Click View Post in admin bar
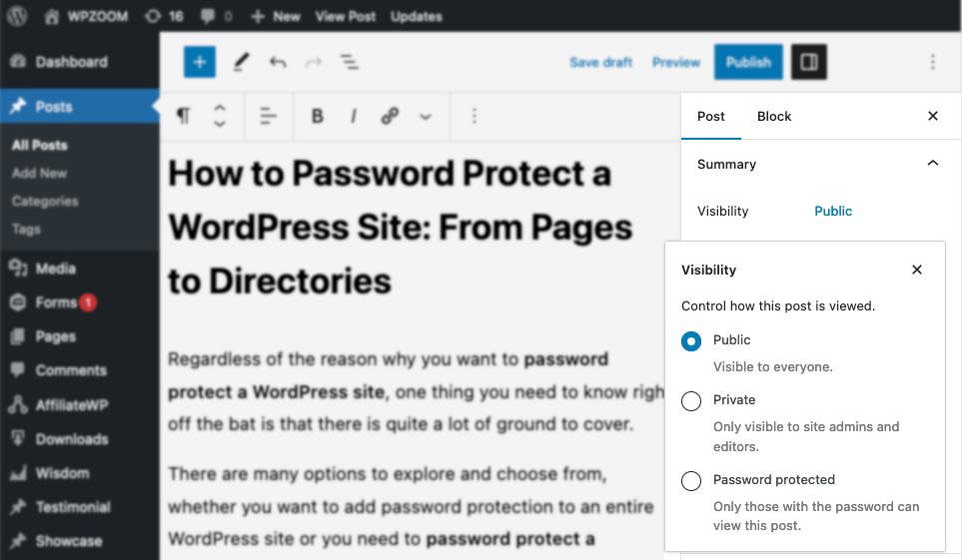The height and width of the screenshot is (560, 962). pos(346,17)
